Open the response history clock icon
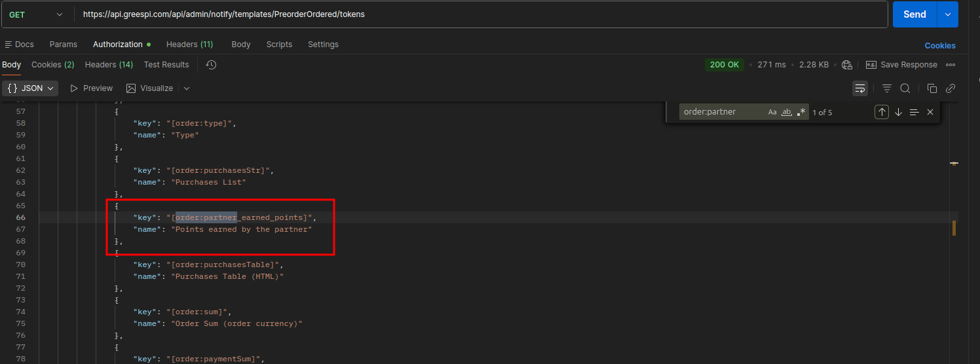Image resolution: width=980 pixels, height=364 pixels. pos(211,65)
